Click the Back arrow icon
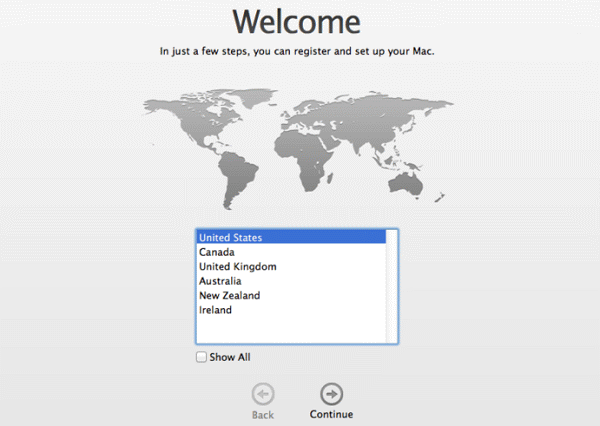600x426 pixels. (263, 394)
